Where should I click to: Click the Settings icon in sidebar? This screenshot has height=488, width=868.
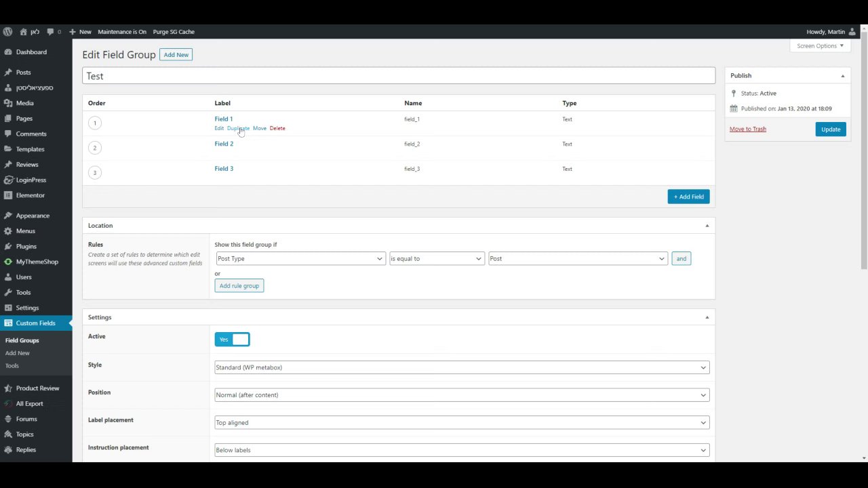[x=8, y=308]
